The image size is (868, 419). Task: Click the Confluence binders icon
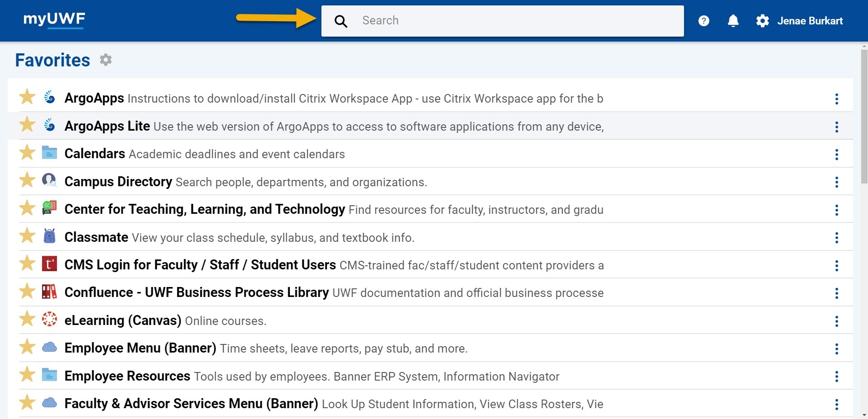click(x=49, y=292)
